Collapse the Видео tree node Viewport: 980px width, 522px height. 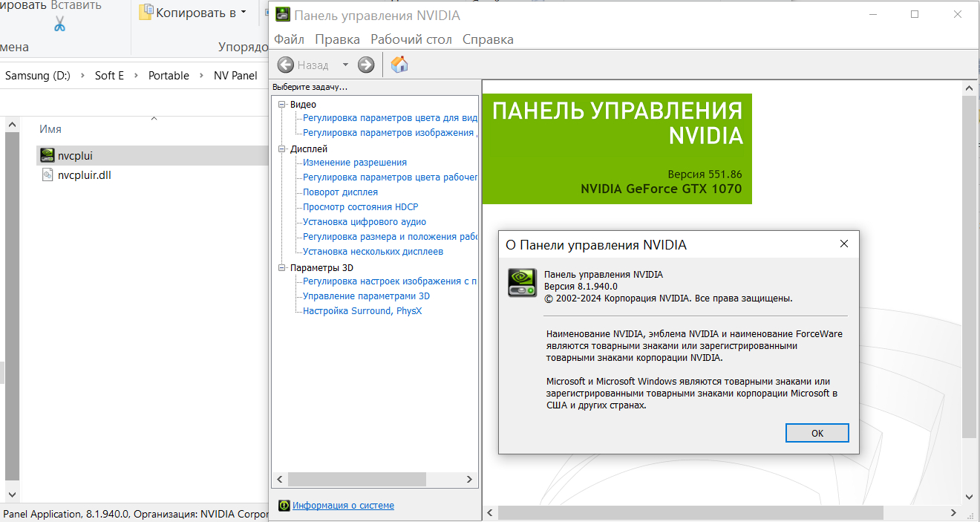coord(282,105)
